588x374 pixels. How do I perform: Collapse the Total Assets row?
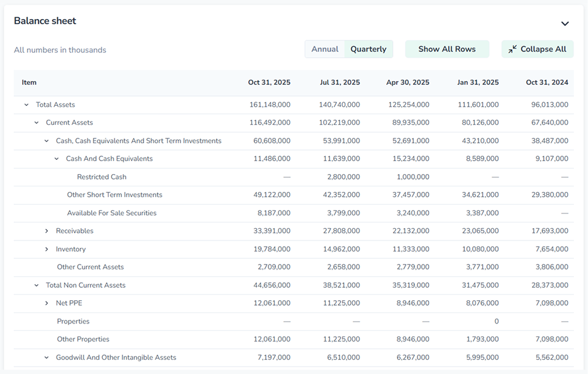pyautogui.click(x=26, y=105)
